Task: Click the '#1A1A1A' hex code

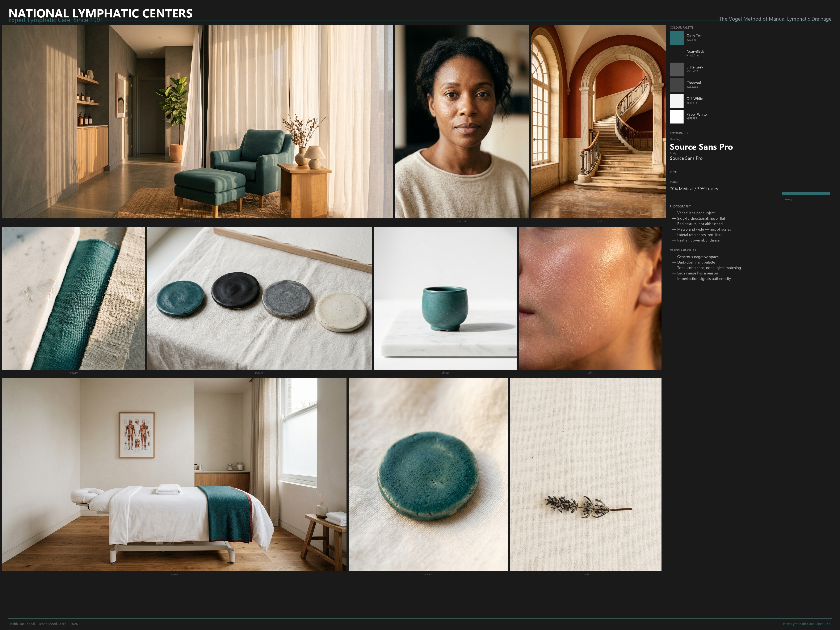Action: 692,55
